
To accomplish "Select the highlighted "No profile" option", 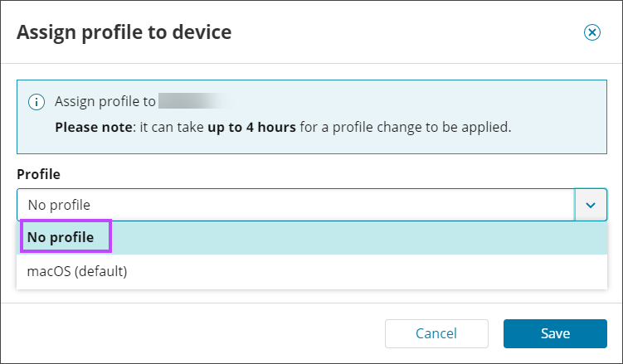I will [x=68, y=238].
